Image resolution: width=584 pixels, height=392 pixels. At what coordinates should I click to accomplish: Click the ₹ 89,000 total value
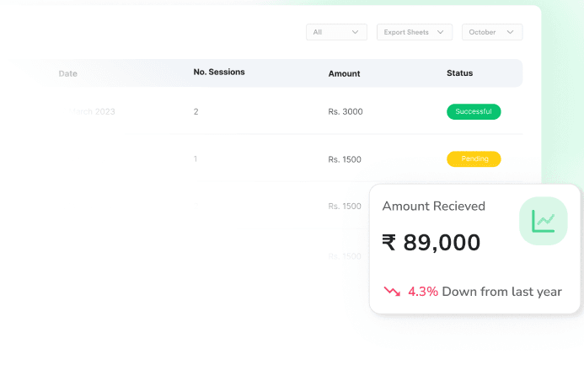click(x=431, y=243)
